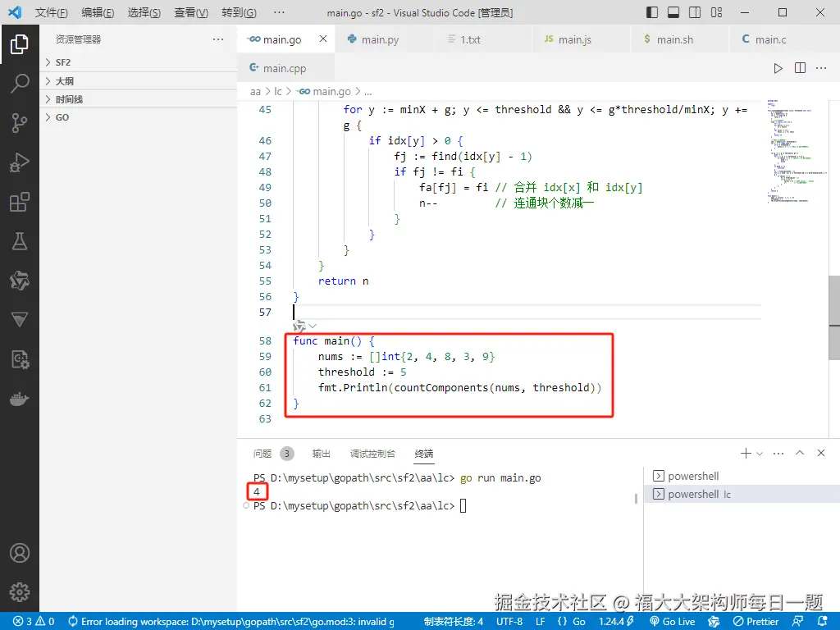Click the UTF-8 encoding status item
Viewport: 840px width, 630px height.
click(x=509, y=622)
